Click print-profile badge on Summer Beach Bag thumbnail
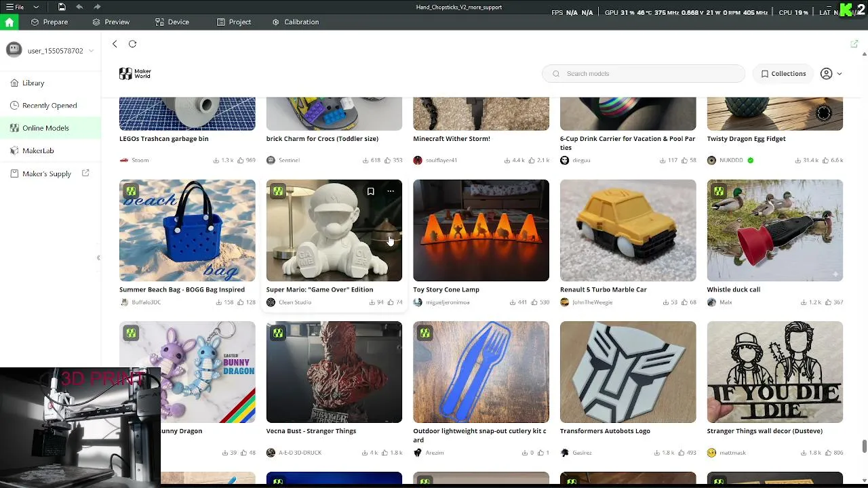This screenshot has height=488, width=868. pyautogui.click(x=131, y=191)
